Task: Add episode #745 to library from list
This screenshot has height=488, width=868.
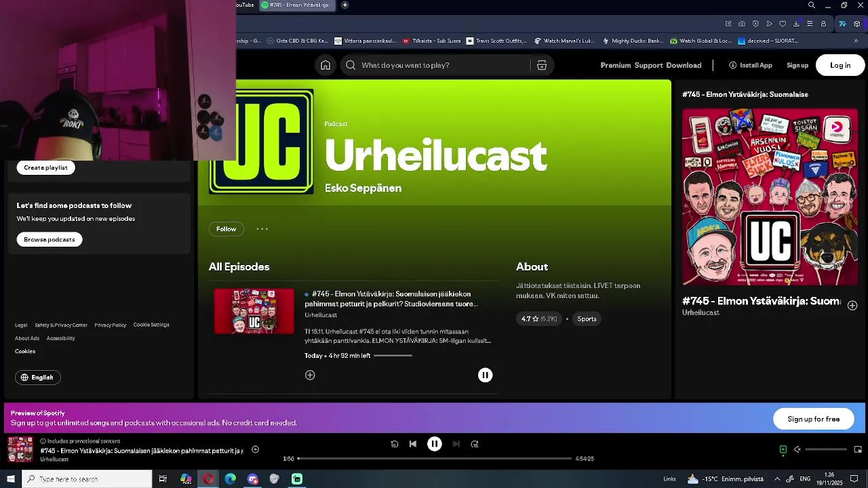Action: point(310,375)
